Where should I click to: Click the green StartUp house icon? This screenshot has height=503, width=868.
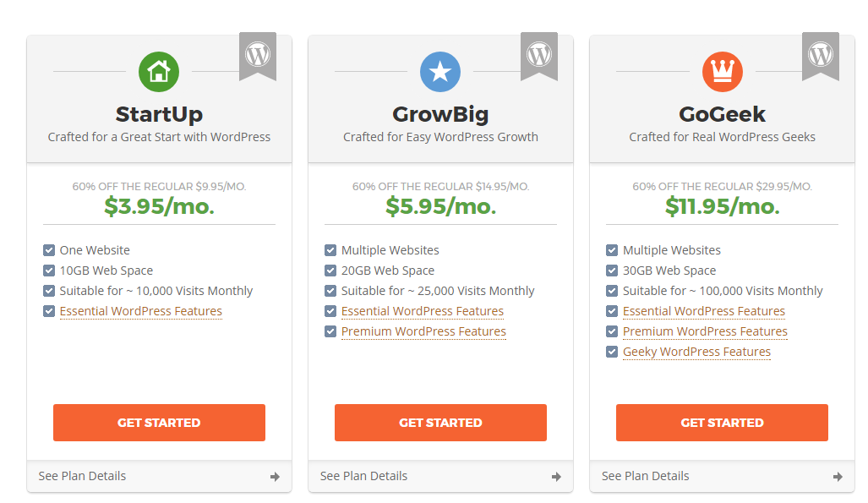tap(159, 72)
